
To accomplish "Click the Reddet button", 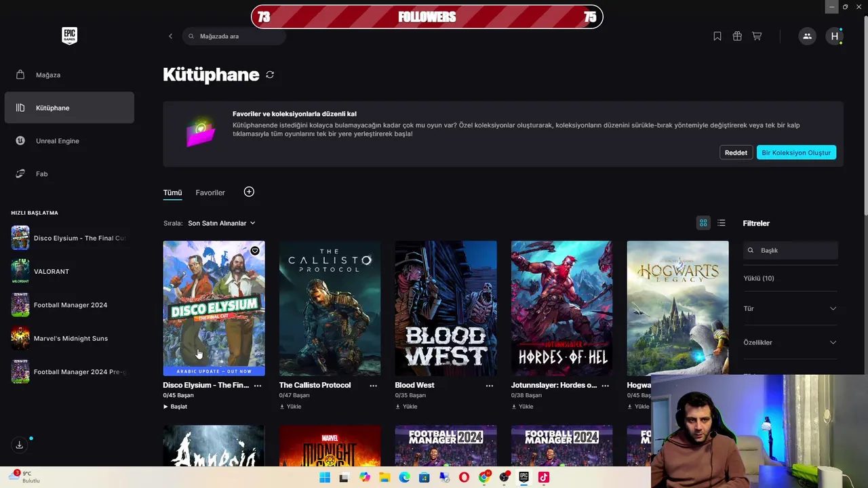I will coord(736,152).
